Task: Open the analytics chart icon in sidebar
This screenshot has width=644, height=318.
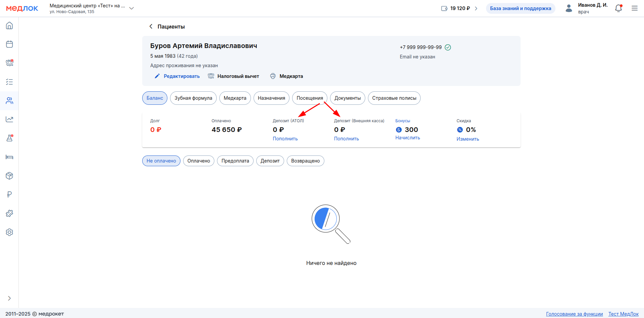Action: tap(9, 119)
